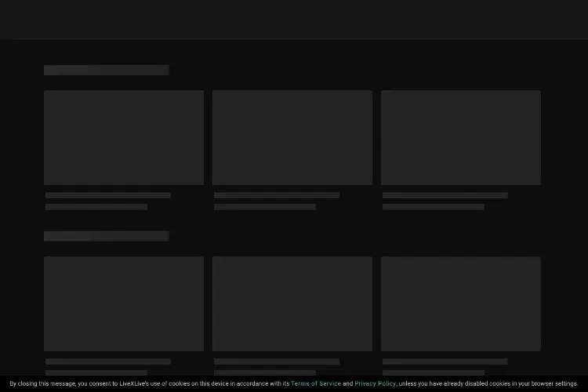This screenshot has width=588, height=392.
Task: Open the Terms of Service link
Action: [316, 383]
